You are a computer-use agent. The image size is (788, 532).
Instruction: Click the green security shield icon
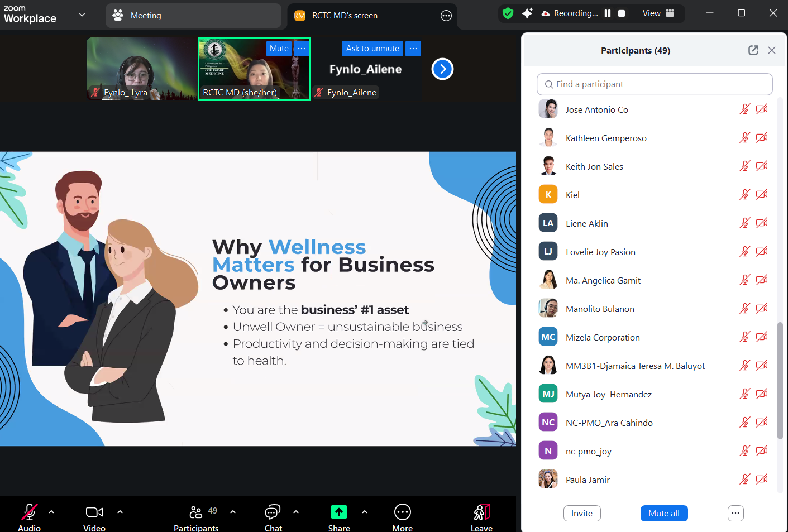tap(508, 13)
